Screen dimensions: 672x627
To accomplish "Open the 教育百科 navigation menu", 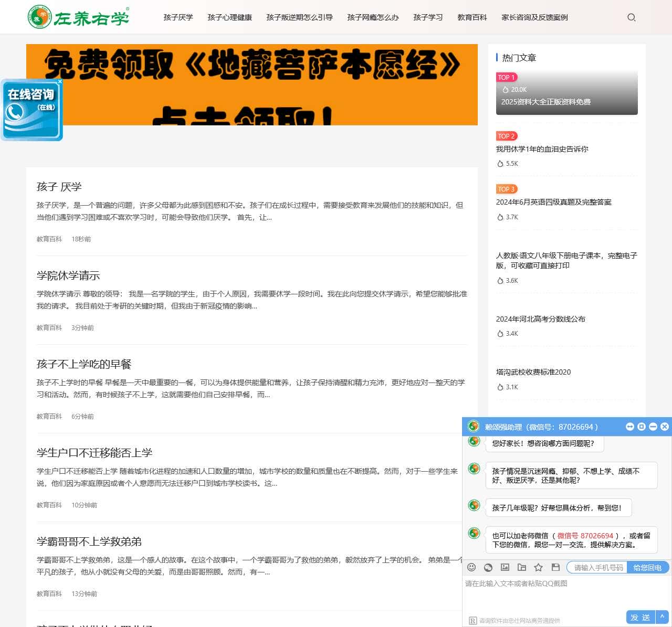I will (x=472, y=17).
